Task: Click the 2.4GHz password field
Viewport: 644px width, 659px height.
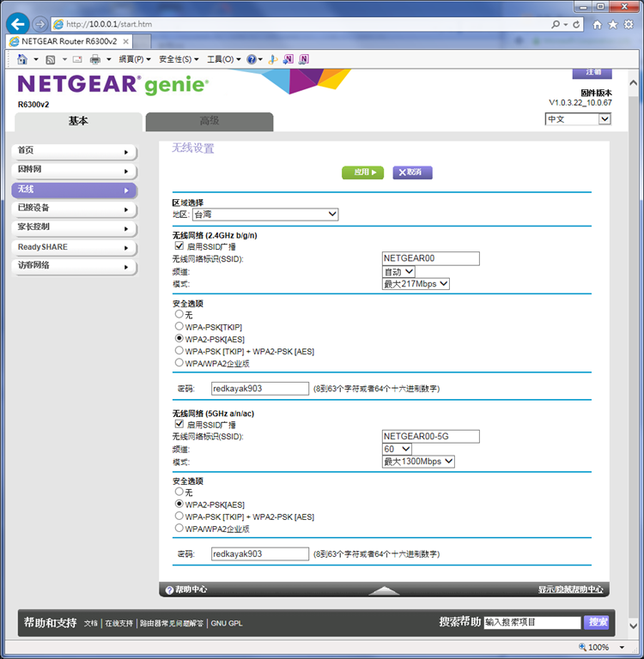Action: [260, 389]
